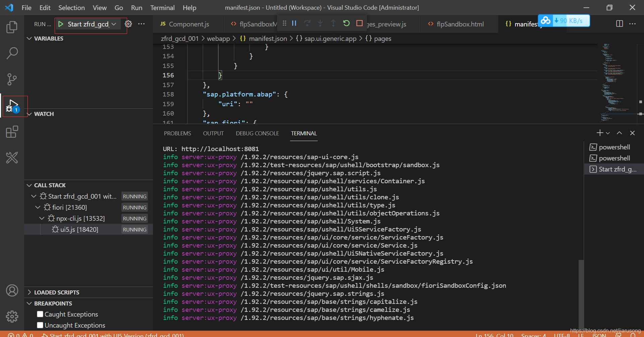Open Run view more actions menu
This screenshot has height=337, width=644.
click(x=142, y=24)
